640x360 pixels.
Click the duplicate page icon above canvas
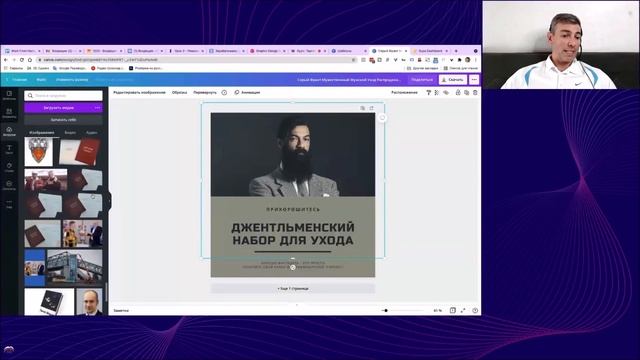(x=362, y=108)
